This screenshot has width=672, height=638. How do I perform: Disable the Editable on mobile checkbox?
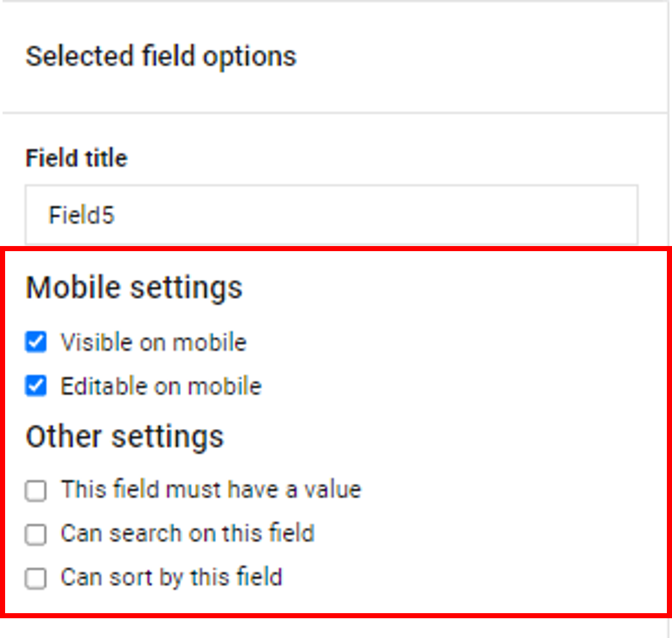pyautogui.click(x=36, y=386)
